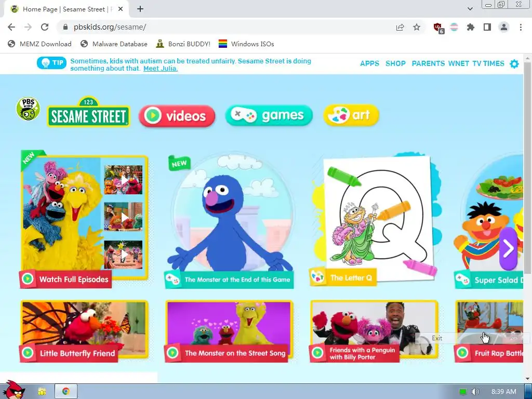Click the 8:39 AM taskbar clock
This screenshot has width=532, height=399.
coord(503,392)
